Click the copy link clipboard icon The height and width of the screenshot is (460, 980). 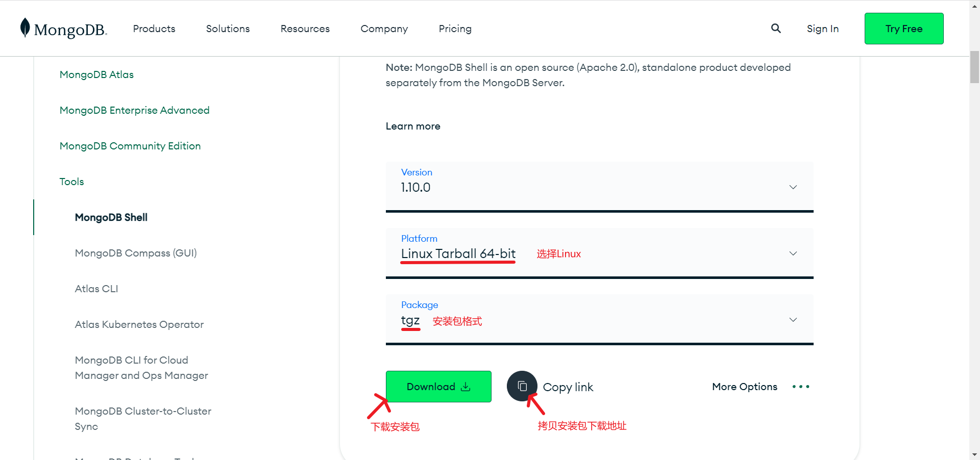tap(522, 386)
